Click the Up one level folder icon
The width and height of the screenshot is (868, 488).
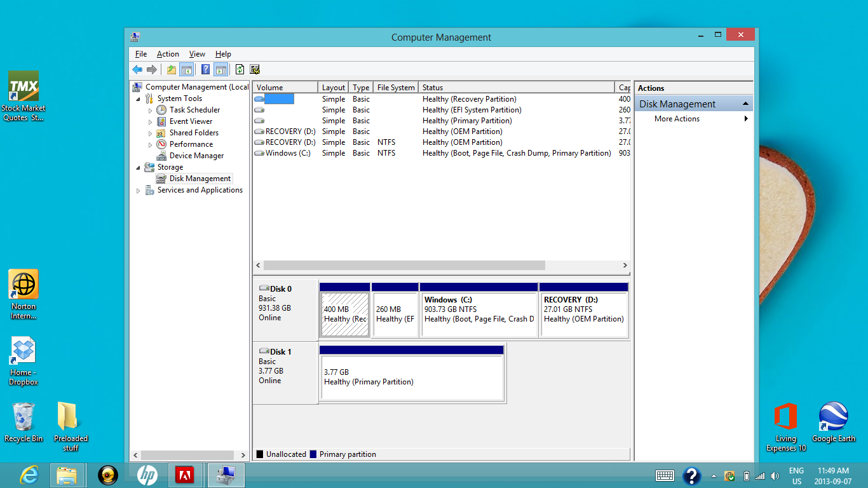pyautogui.click(x=172, y=70)
